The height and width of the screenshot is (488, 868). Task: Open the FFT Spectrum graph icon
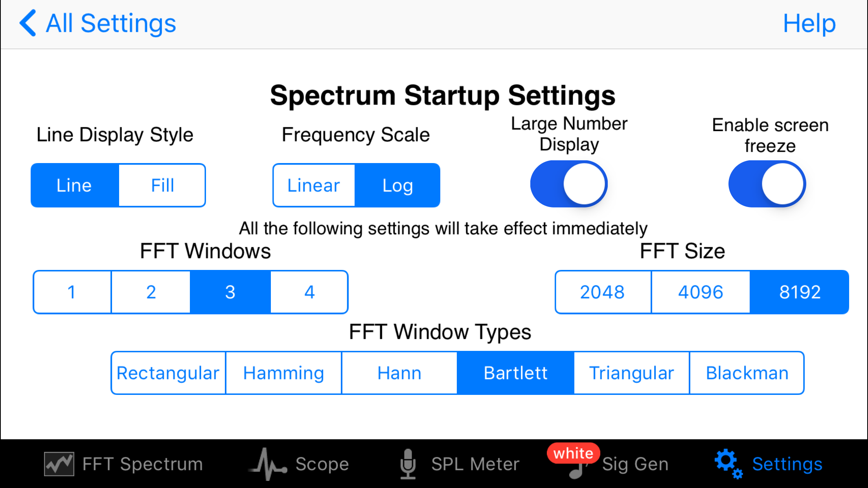(x=59, y=464)
